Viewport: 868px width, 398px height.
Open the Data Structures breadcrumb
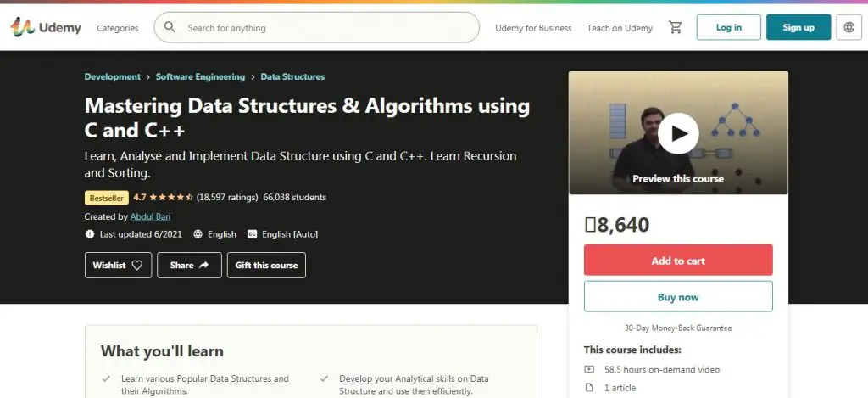pos(292,76)
